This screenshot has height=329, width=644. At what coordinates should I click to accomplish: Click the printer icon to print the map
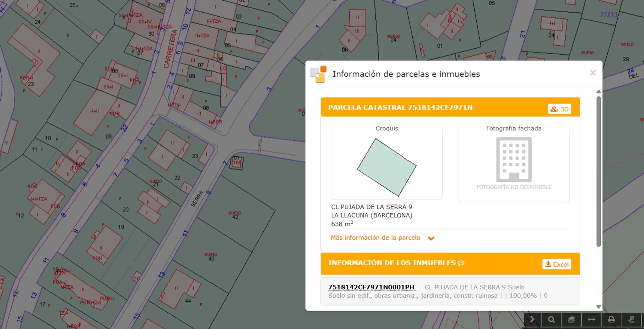[x=611, y=319]
